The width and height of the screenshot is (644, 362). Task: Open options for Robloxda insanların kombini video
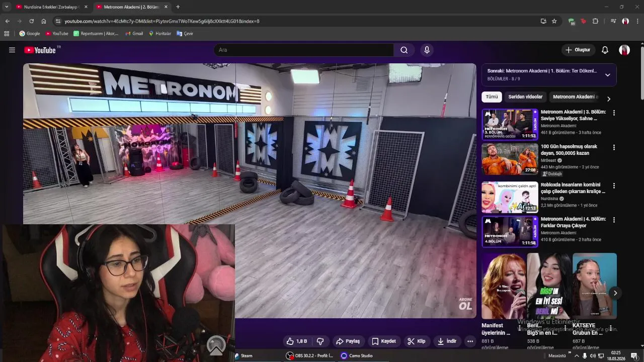tap(614, 186)
